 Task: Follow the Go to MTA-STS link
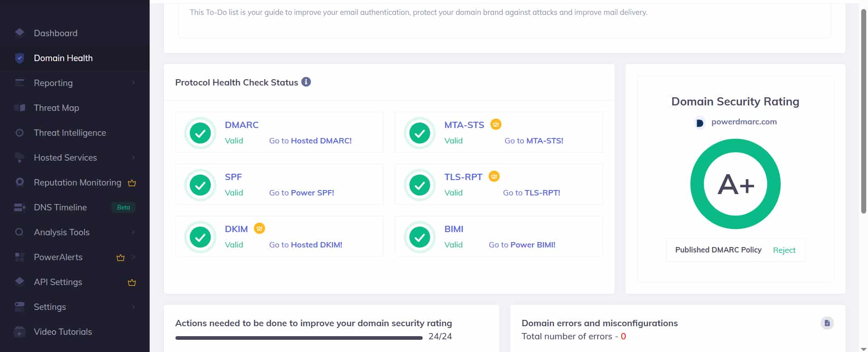point(533,141)
